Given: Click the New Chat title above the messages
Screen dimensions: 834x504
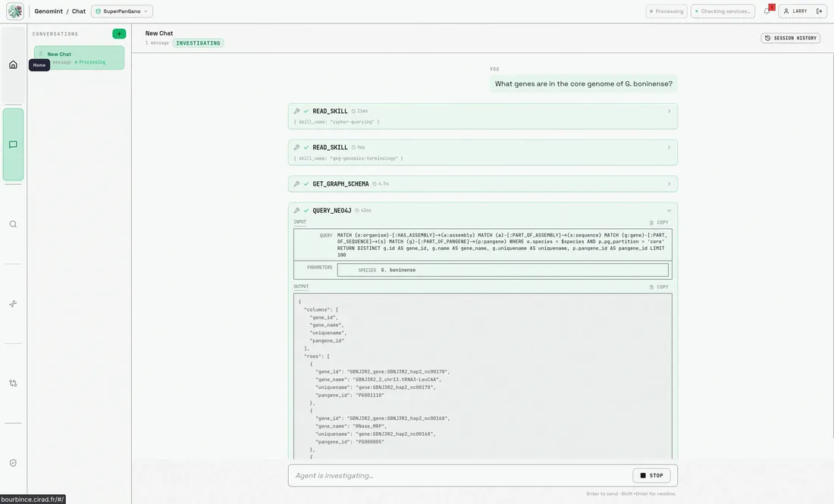Looking at the screenshot, I should [x=159, y=33].
